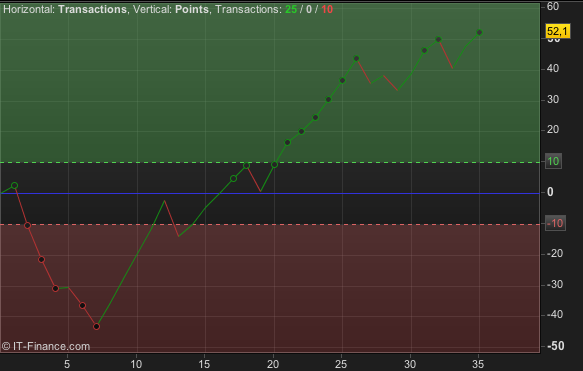The width and height of the screenshot is (583, 371).
Task: Click the data point at transaction 21
Action: click(x=287, y=143)
